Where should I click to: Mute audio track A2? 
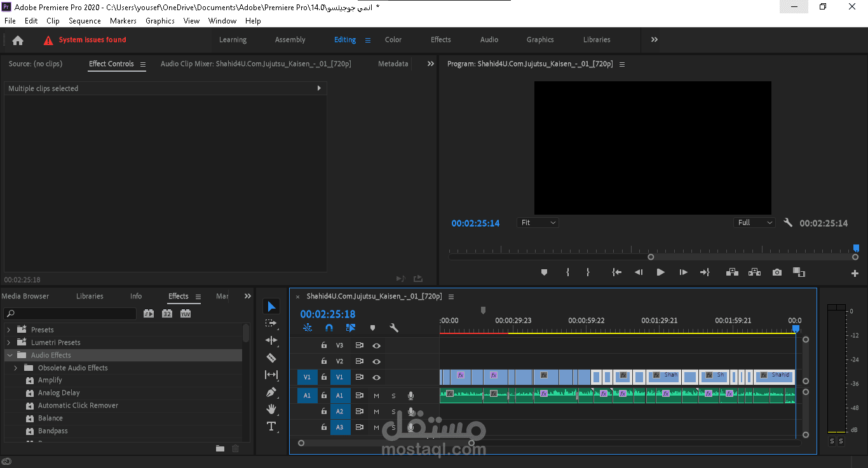point(376,411)
